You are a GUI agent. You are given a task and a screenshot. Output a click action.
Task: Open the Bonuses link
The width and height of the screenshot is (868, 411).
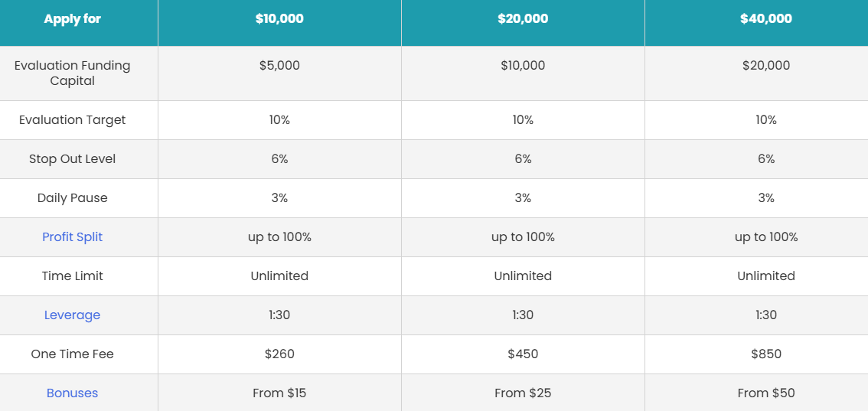(x=73, y=393)
